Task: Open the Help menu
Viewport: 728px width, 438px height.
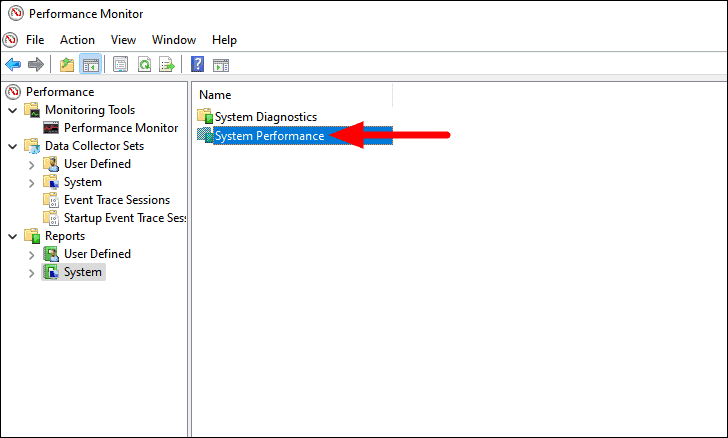Action: coord(224,40)
